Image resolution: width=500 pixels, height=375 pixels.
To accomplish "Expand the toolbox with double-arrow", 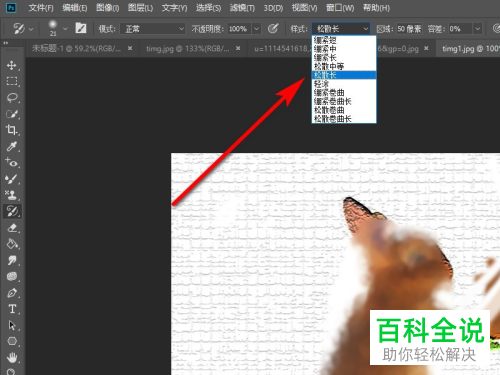I will pos(5,43).
